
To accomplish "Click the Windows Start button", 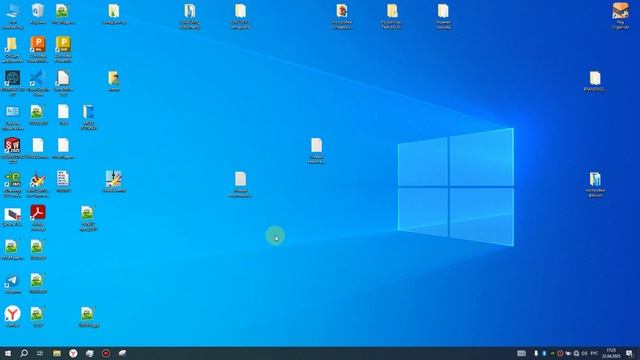I will tap(8, 353).
